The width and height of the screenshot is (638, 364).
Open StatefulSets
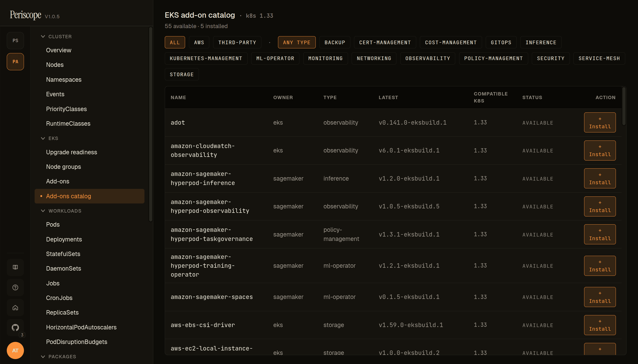click(90, 254)
